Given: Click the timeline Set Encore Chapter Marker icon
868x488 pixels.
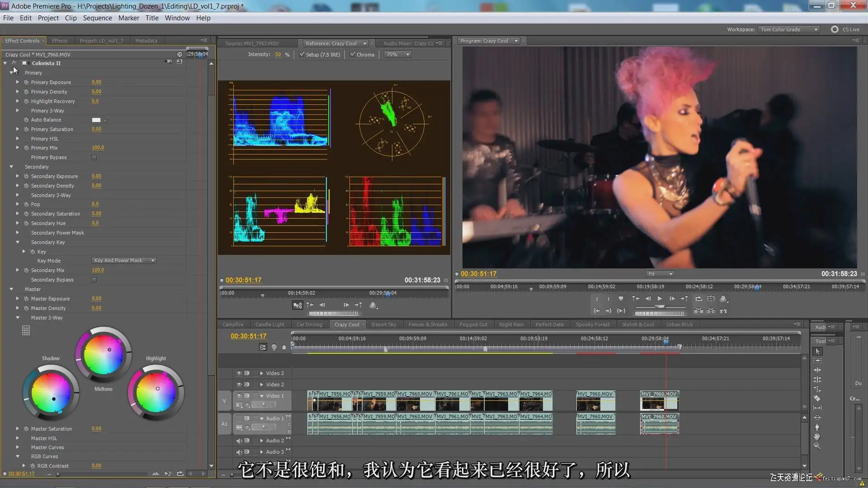Looking at the screenshot, I should (274, 347).
